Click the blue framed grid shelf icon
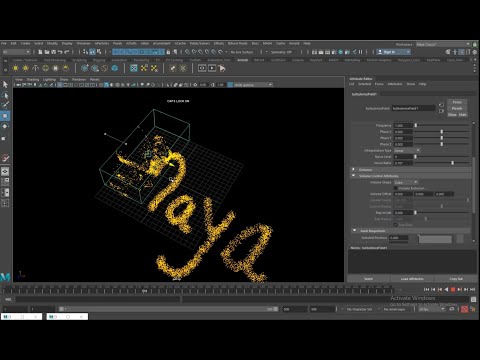The width and height of the screenshot is (480, 360). coord(134,68)
